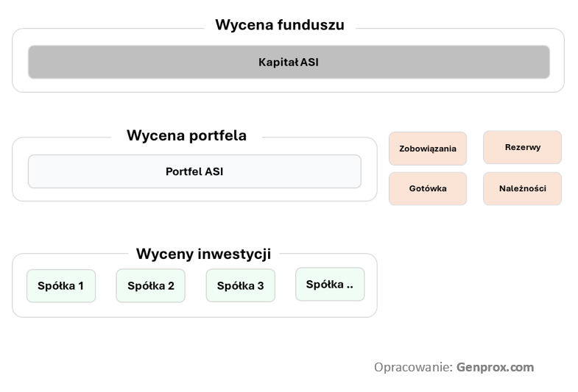
Task: Click the Kapitał ASI gray bar
Action: point(289,62)
